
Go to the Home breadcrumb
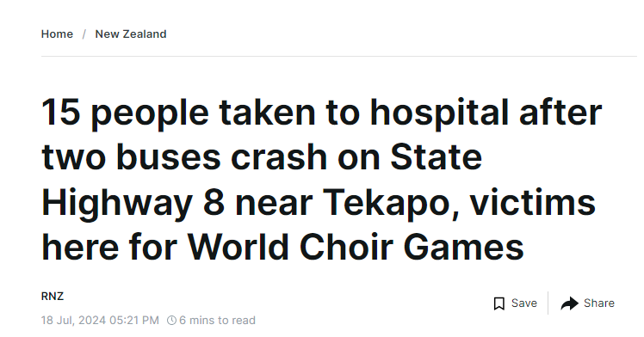[57, 34]
